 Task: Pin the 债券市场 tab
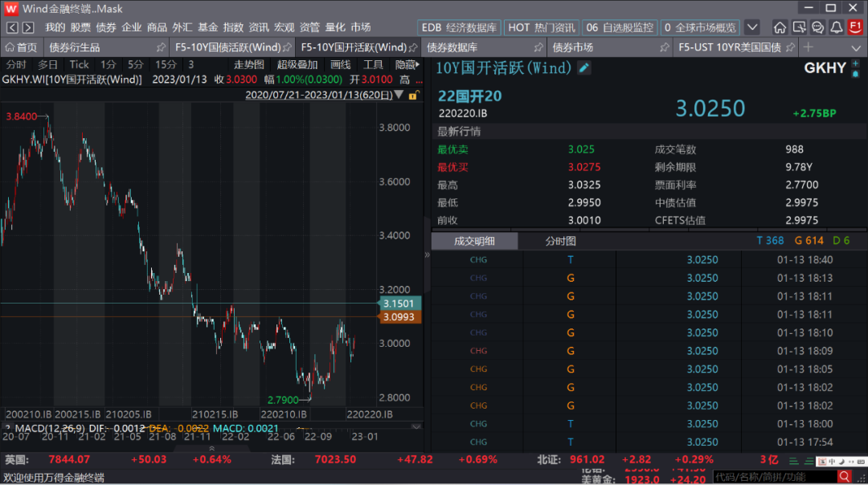(x=665, y=47)
